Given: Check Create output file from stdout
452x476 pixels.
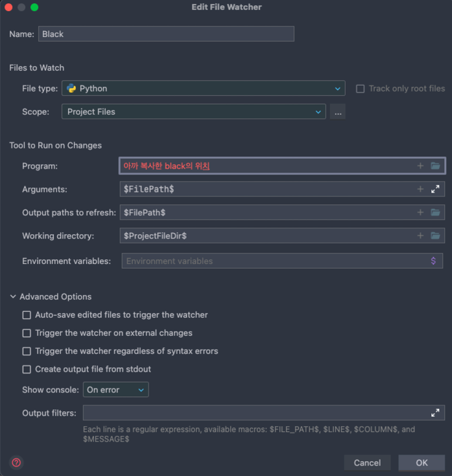Looking at the screenshot, I should pos(27,370).
